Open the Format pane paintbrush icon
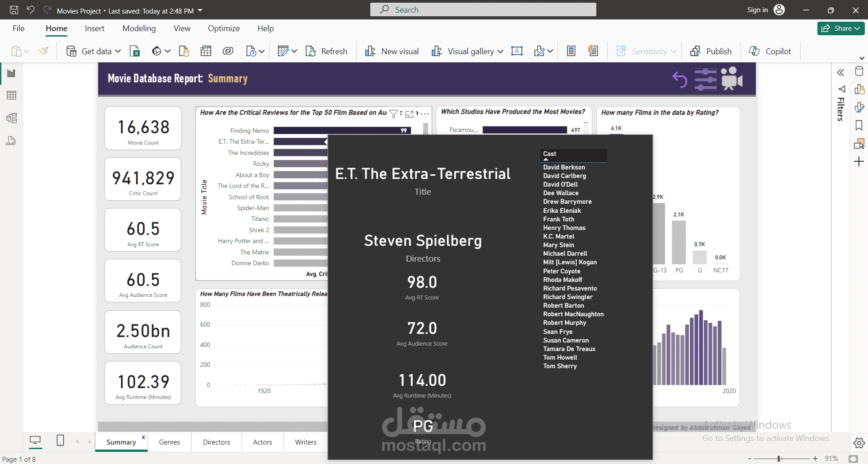Screen dimensions: 868x464 (859, 108)
